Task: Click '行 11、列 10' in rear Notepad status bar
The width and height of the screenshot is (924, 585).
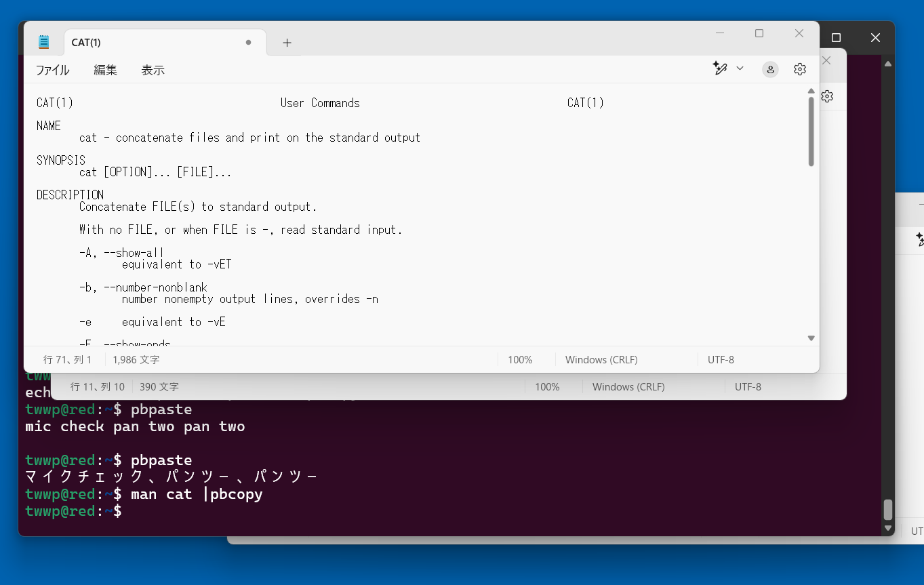Action: tap(98, 387)
